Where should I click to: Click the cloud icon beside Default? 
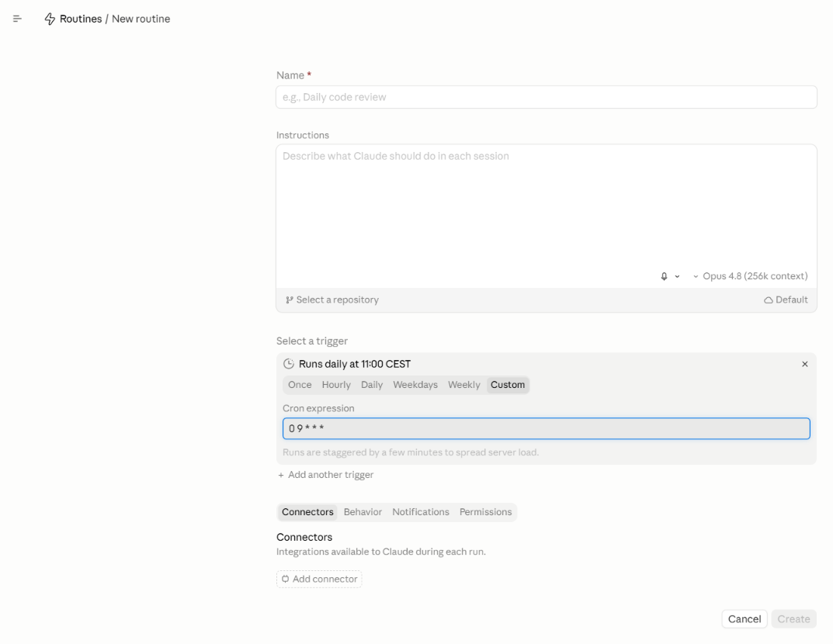tap(769, 300)
